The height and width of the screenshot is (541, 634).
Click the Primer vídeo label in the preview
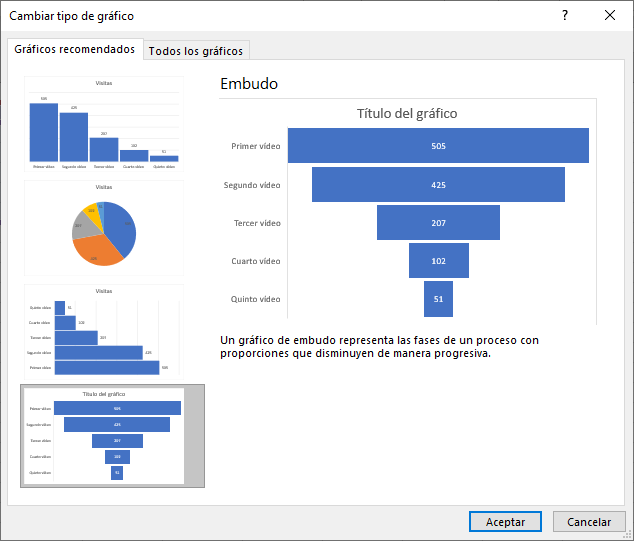(x=255, y=146)
